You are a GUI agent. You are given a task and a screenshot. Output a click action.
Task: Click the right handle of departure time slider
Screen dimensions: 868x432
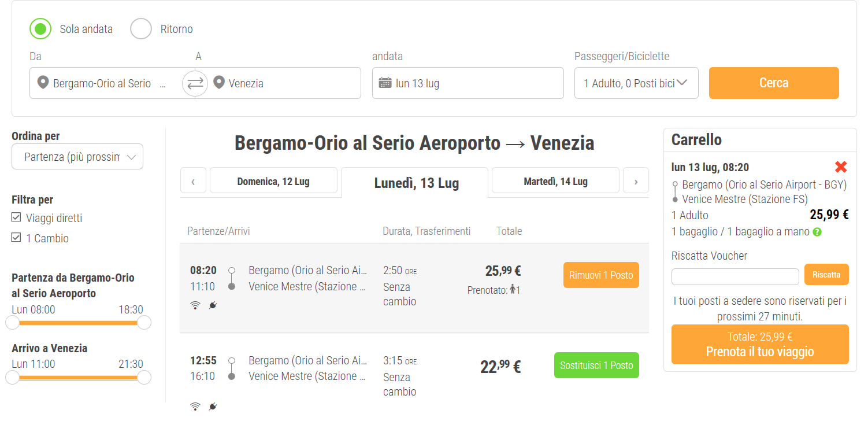point(144,322)
